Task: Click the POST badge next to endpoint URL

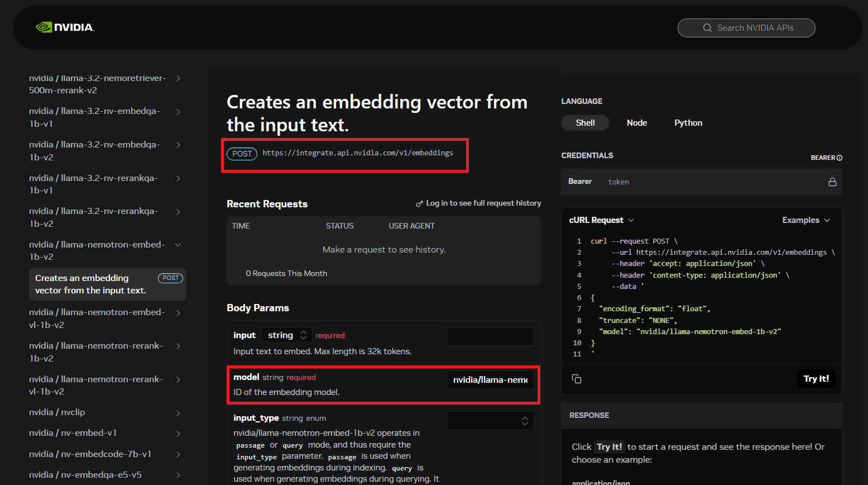Action: pyautogui.click(x=242, y=154)
